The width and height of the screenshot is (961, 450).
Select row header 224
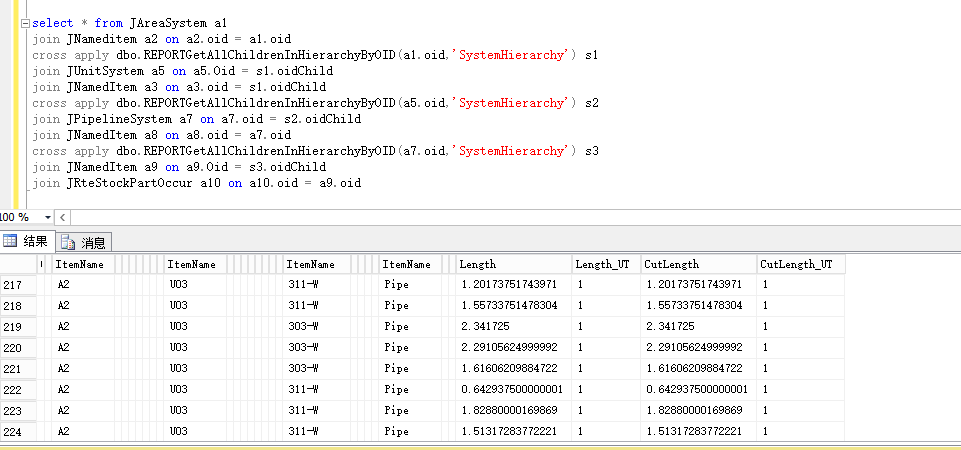pyautogui.click(x=18, y=432)
